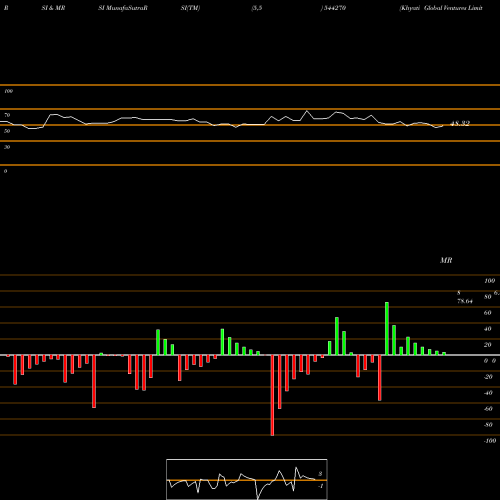Click the MR axis label 60
The image size is (500, 500).
point(488,313)
